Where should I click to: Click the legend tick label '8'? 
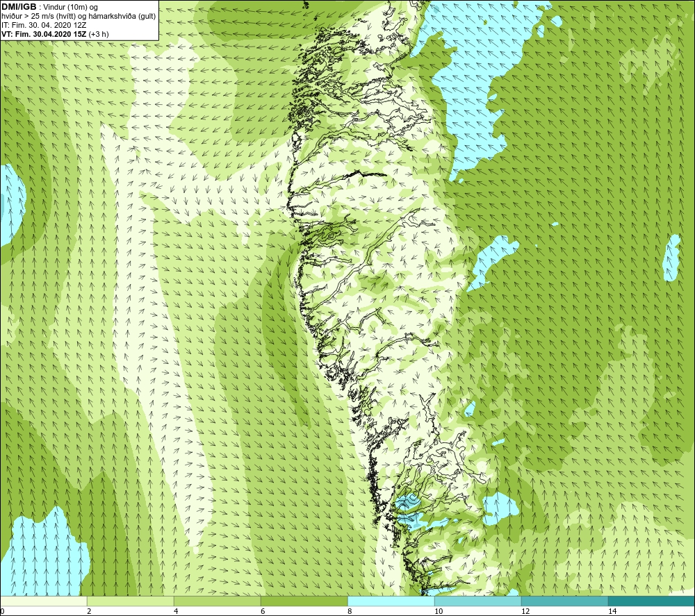pos(350,611)
